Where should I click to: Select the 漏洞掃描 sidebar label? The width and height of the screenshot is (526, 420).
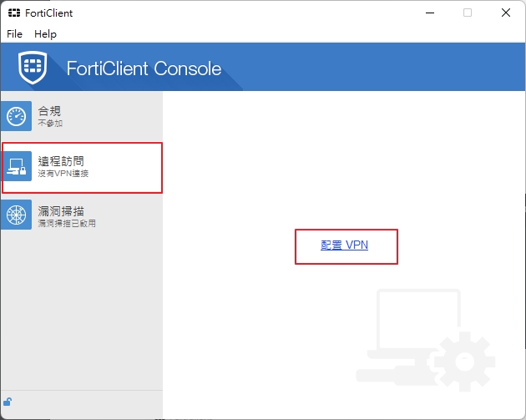[61, 211]
